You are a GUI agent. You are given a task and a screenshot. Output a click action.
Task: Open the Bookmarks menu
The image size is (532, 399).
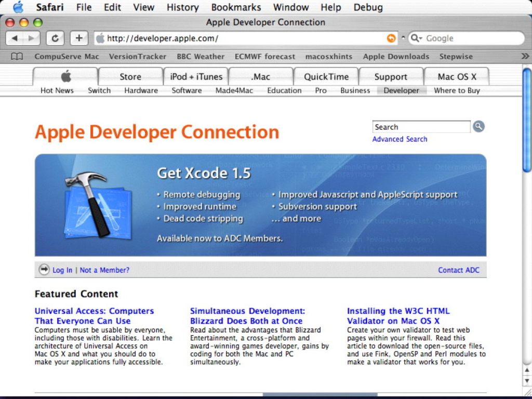click(236, 7)
